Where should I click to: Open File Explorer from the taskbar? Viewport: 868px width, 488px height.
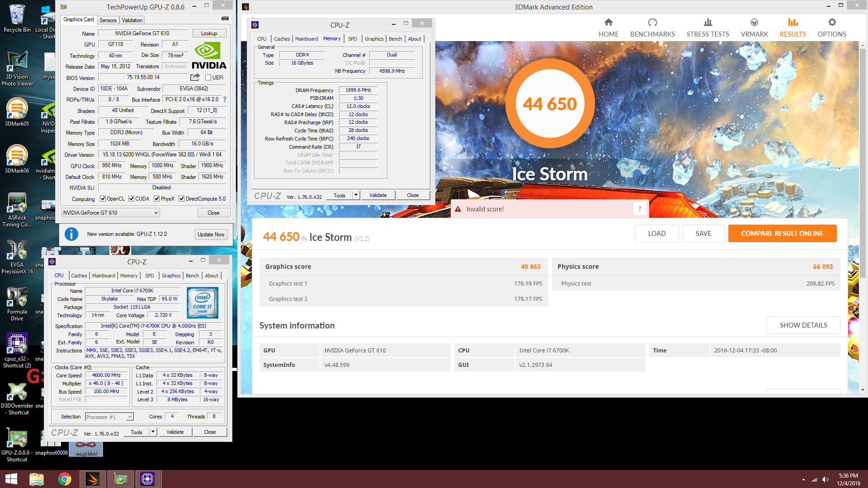click(x=36, y=479)
